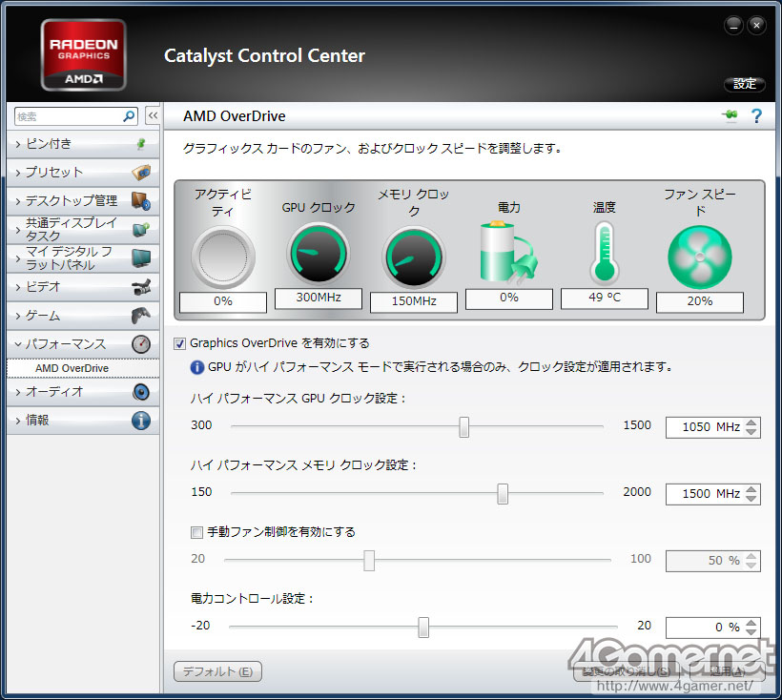
Task: Expand the 共通ディスプレイ タスク section
Action: 18,230
